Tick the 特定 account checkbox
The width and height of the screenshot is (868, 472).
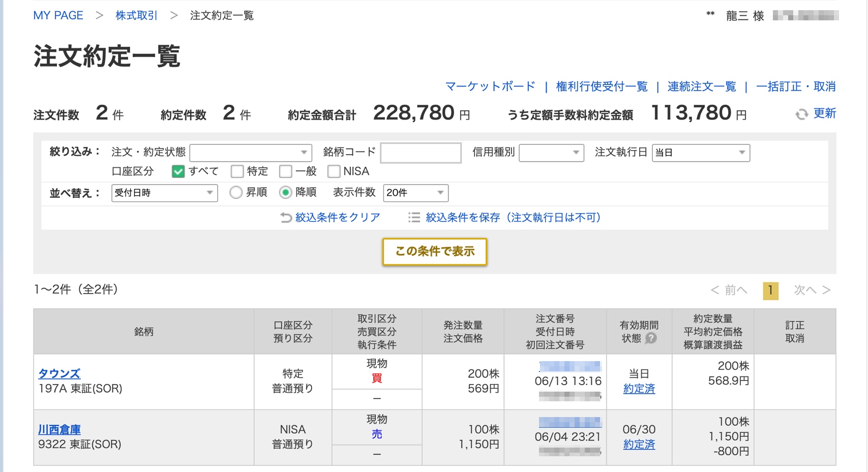[237, 171]
